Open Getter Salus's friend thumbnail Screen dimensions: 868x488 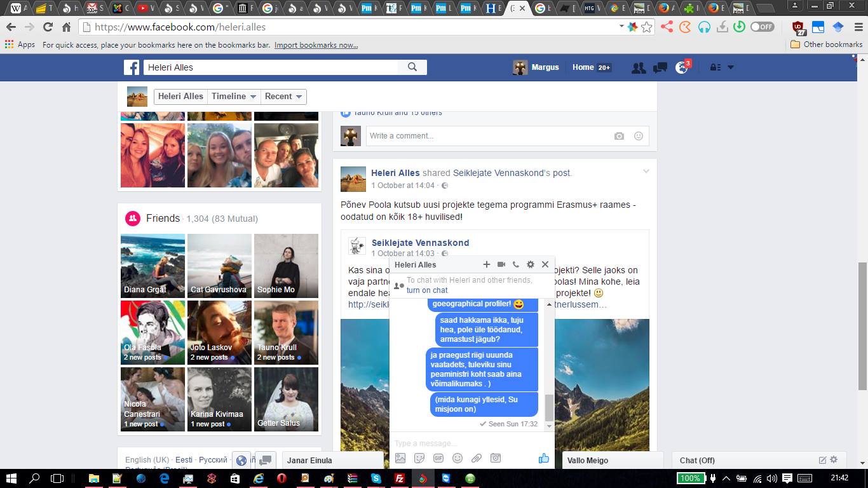pos(286,399)
